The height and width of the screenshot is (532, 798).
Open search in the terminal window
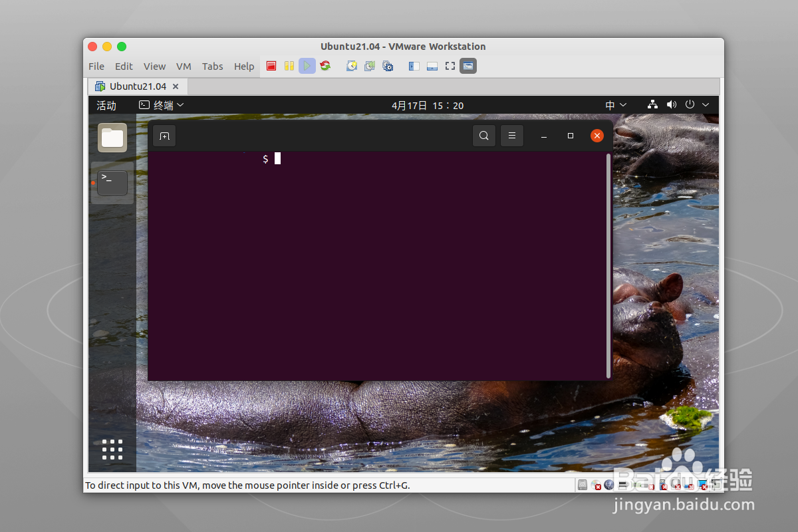click(484, 135)
